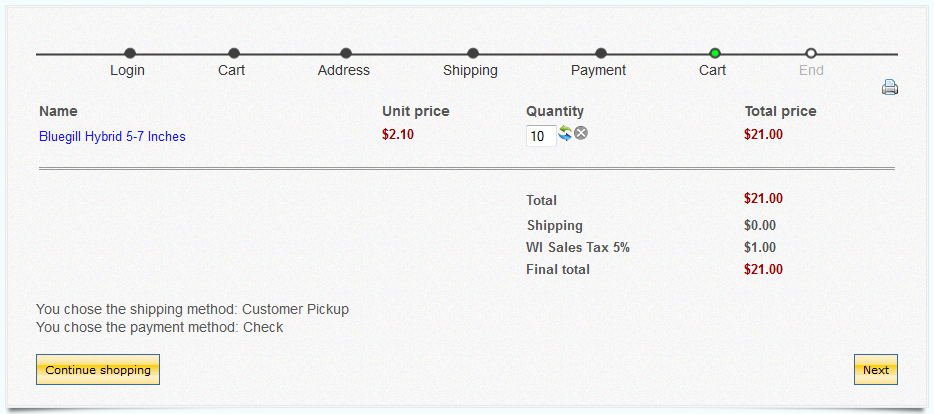The height and width of the screenshot is (414, 934).
Task: Click the hollow End step dot
Action: coord(811,54)
